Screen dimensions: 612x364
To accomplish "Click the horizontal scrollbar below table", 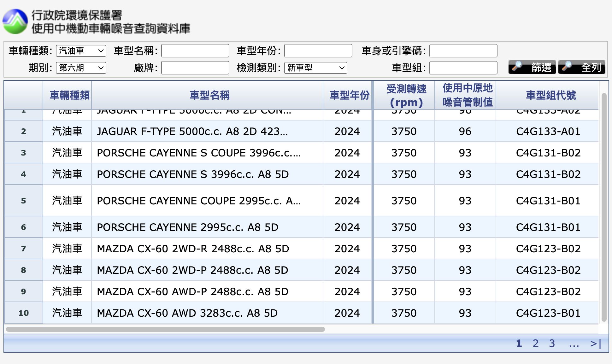I will tap(165, 329).
